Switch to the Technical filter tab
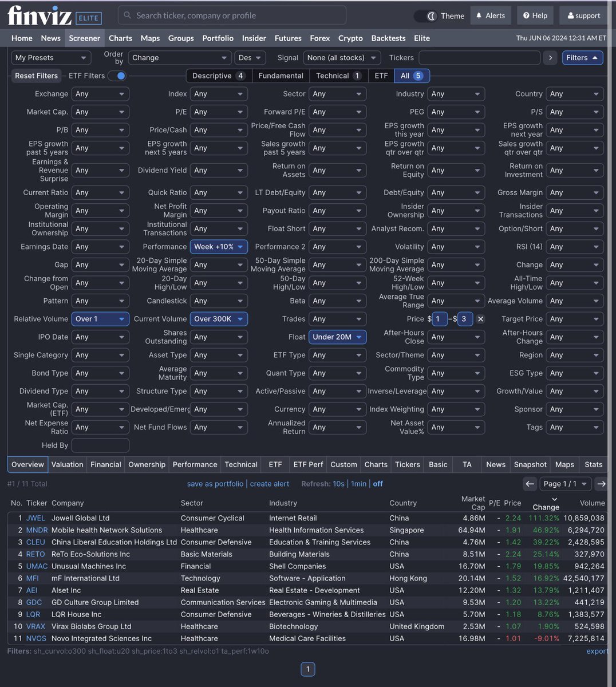Image resolution: width=616 pixels, height=687 pixels. click(x=338, y=76)
